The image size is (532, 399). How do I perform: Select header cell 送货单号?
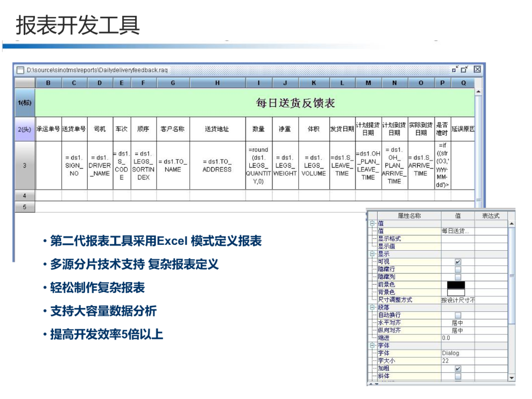click(74, 129)
